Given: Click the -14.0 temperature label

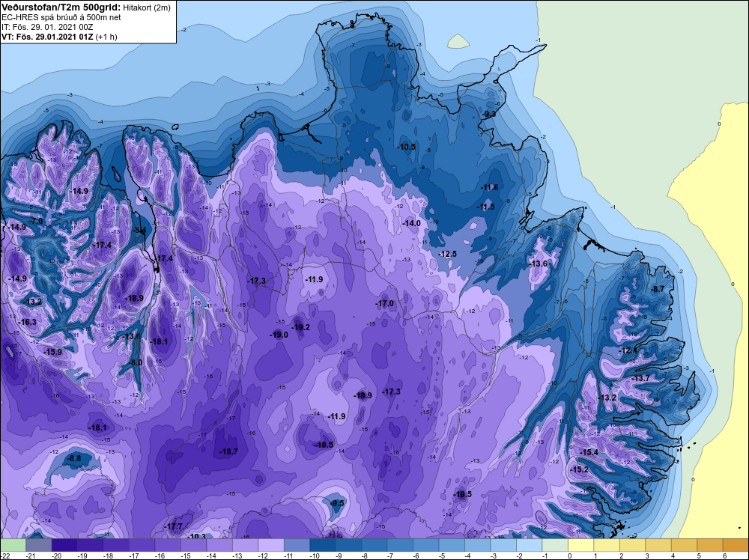Looking at the screenshot, I should 410,223.
